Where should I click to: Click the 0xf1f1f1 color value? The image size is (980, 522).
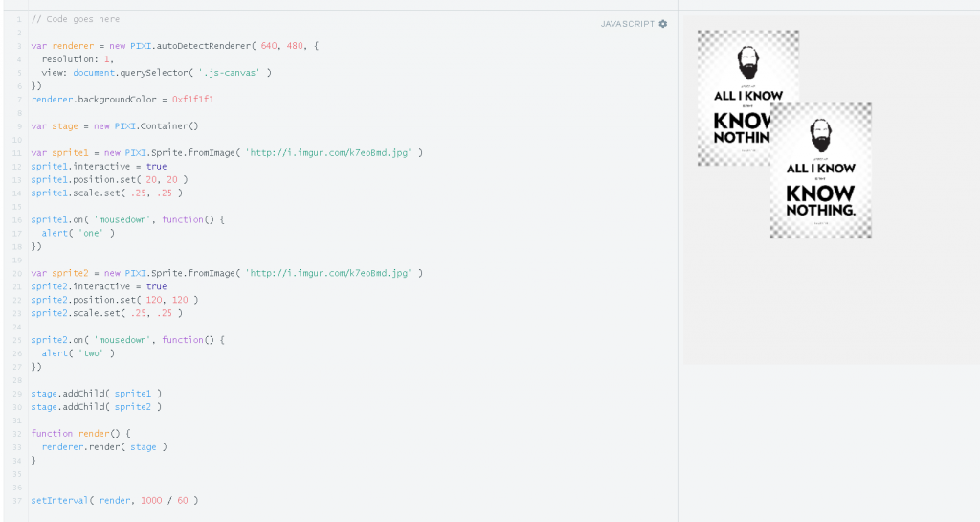[193, 100]
